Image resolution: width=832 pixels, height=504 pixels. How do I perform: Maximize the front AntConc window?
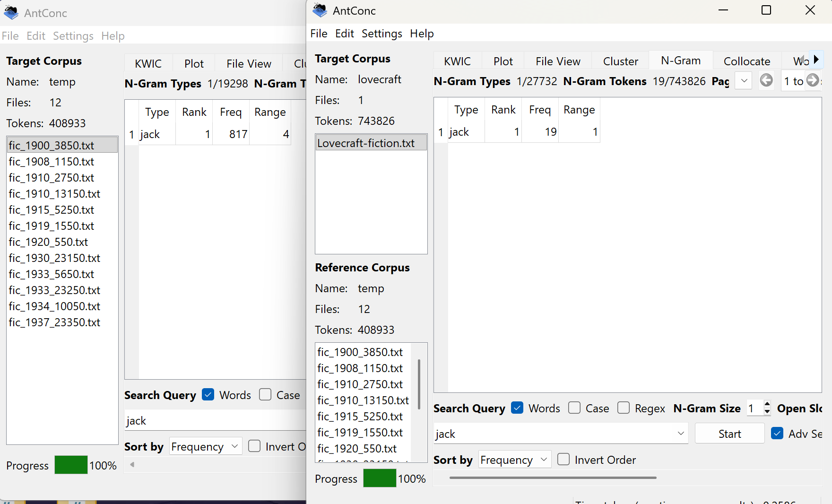coord(766,10)
